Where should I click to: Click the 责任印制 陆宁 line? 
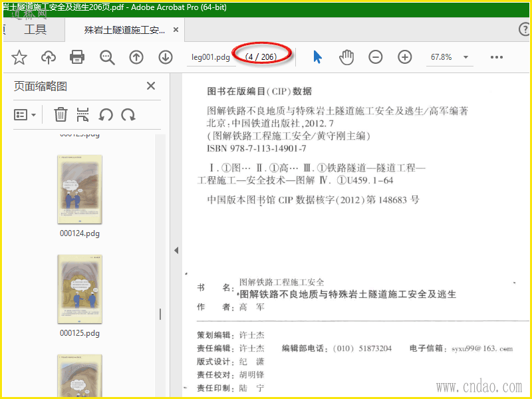230,388
